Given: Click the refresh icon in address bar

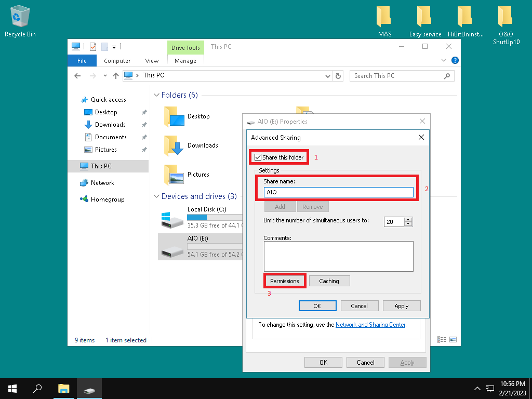Looking at the screenshot, I should click(338, 76).
